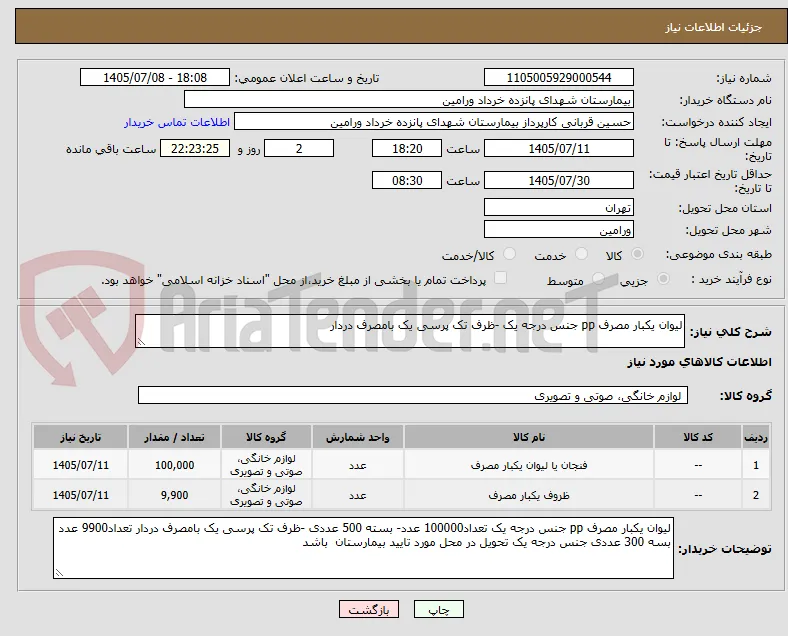Image resolution: width=788 pixels, height=636 pixels.
Task: Select the کالا radio button
Action: click(637, 254)
